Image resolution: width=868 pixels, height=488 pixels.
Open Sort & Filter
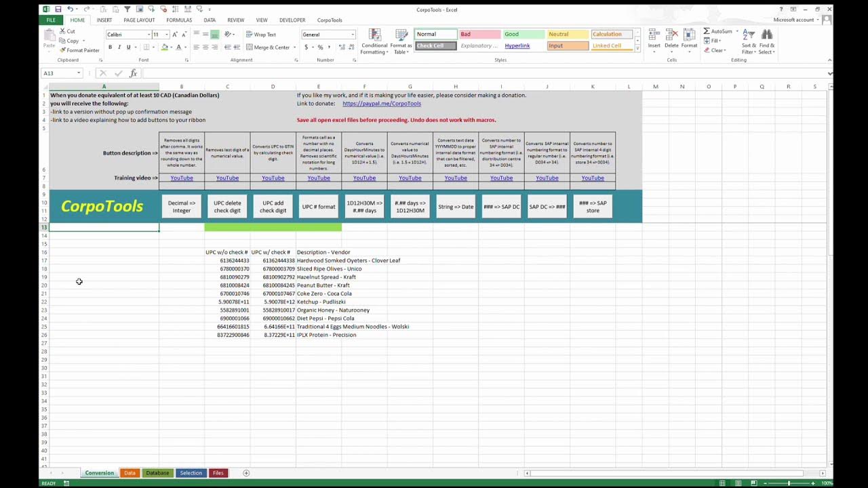click(x=749, y=42)
